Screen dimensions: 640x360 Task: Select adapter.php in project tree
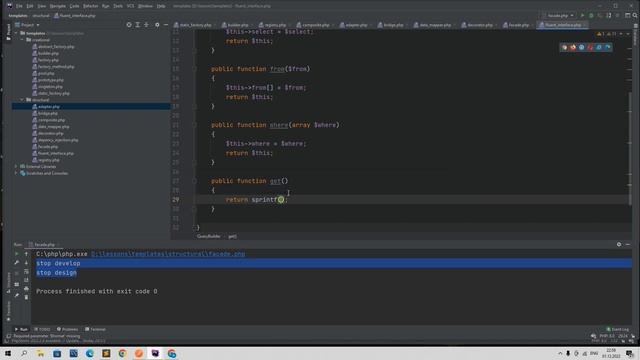(46, 107)
